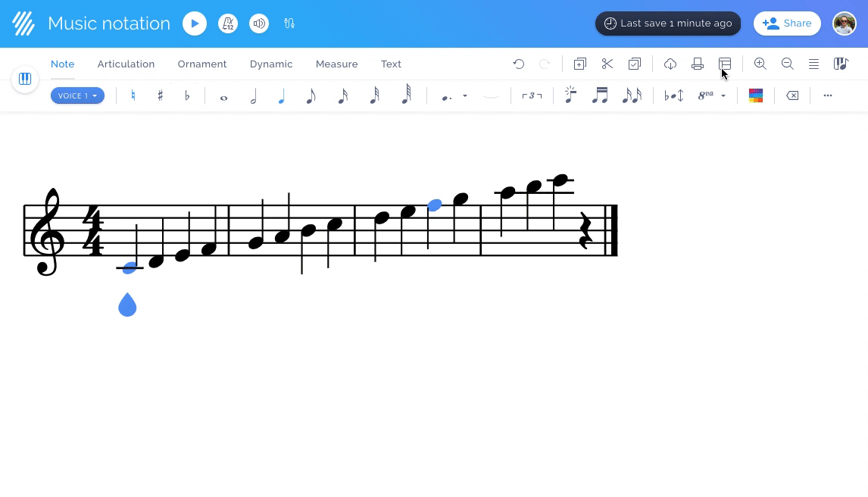
Task: Expand the 8va octave options
Action: 723,95
